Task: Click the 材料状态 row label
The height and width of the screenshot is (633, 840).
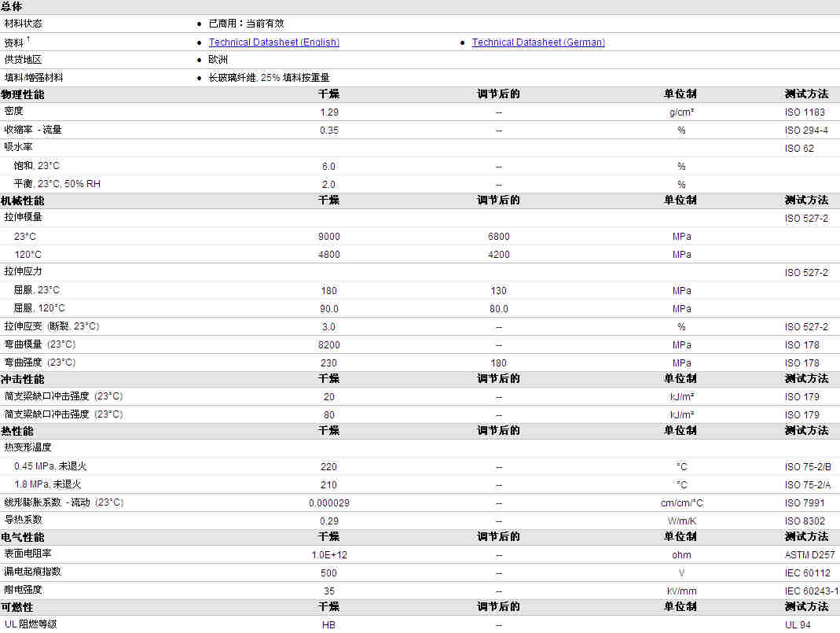Action: point(24,24)
